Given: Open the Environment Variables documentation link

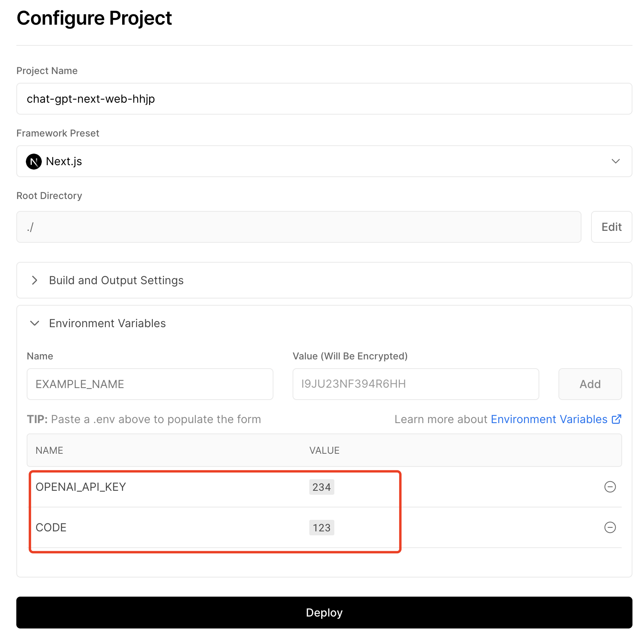Looking at the screenshot, I should pyautogui.click(x=549, y=419).
